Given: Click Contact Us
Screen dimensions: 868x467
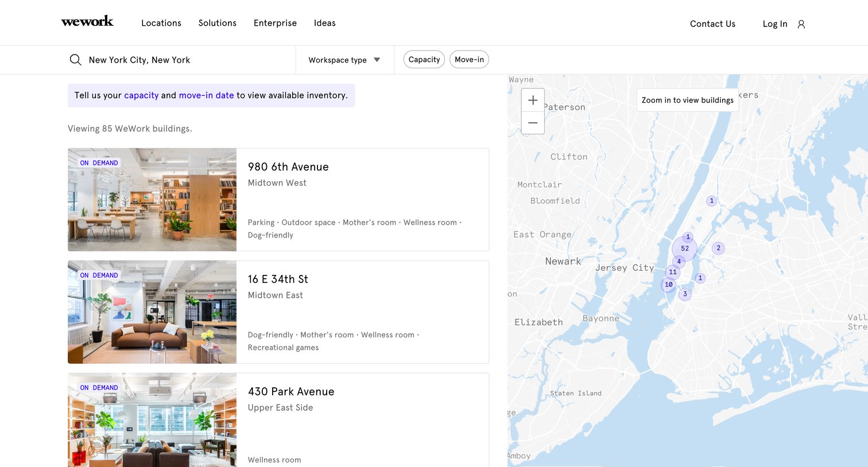Looking at the screenshot, I should (712, 24).
